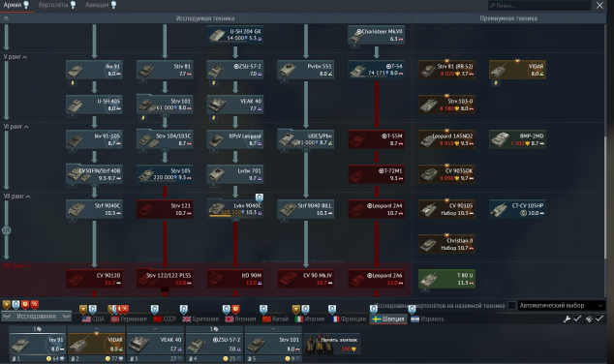
Task: Select the Германия nation tab
Action: tap(129, 319)
